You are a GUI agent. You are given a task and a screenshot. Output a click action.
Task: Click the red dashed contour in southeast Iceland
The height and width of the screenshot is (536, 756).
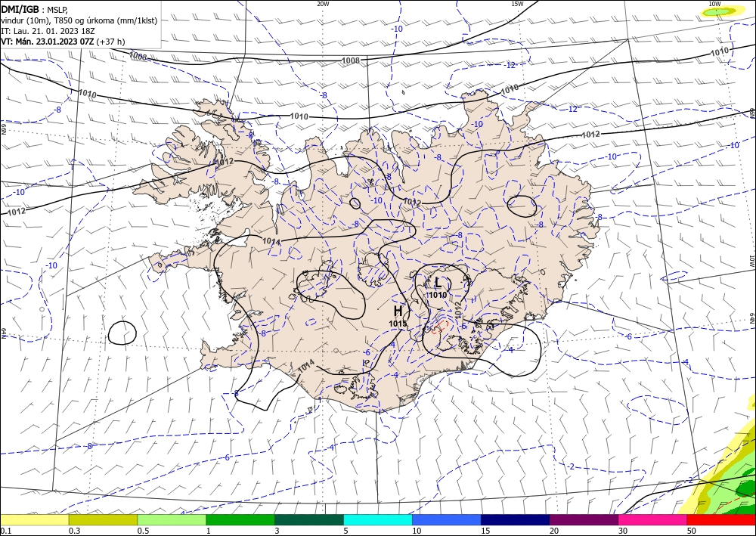[x=440, y=327]
